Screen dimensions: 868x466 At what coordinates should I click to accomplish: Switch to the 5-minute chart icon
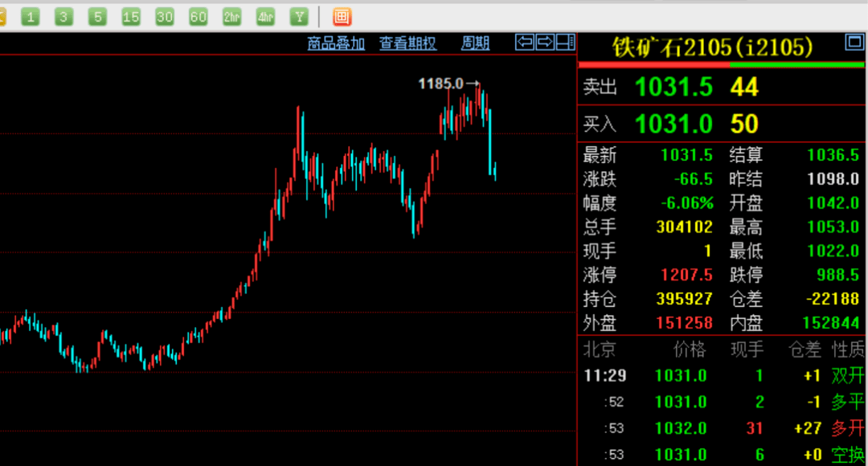click(97, 16)
